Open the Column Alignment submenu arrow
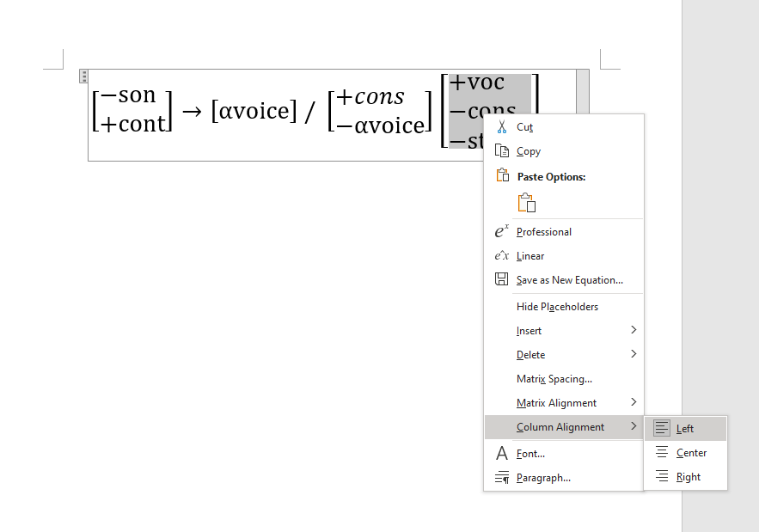This screenshot has height=532, width=759. 634,427
